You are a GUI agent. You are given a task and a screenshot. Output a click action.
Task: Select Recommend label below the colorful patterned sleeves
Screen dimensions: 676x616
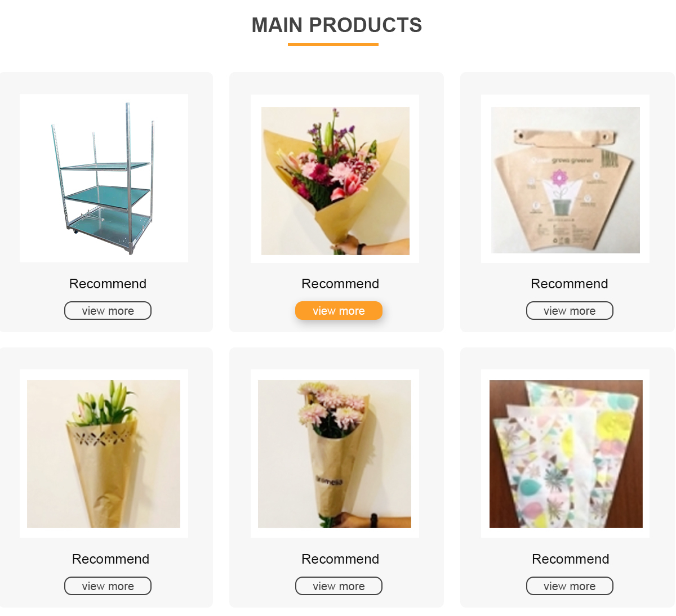571,559
